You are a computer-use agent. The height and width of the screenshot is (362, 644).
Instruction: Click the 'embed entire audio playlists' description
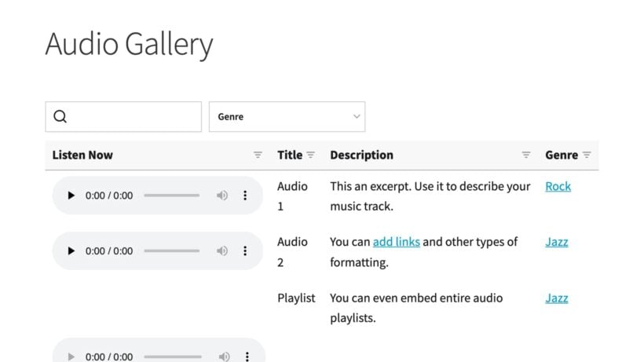416,308
